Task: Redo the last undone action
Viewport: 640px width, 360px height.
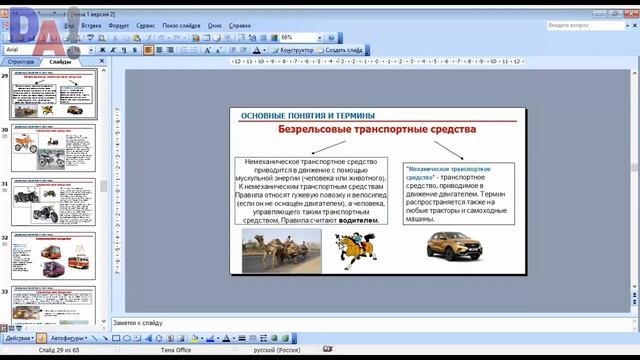Action: pos(177,38)
